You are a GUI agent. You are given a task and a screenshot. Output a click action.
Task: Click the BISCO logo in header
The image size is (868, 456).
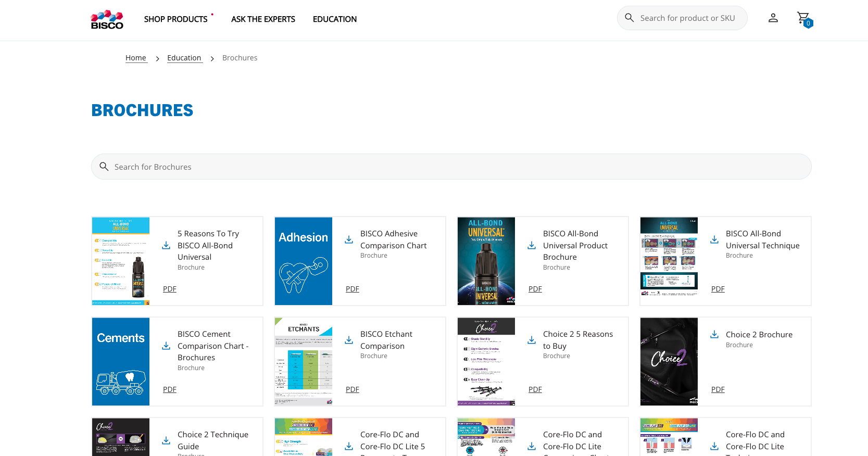coord(107,19)
